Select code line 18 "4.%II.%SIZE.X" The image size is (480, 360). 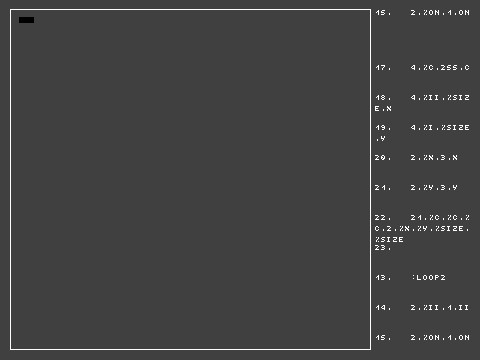(422, 103)
